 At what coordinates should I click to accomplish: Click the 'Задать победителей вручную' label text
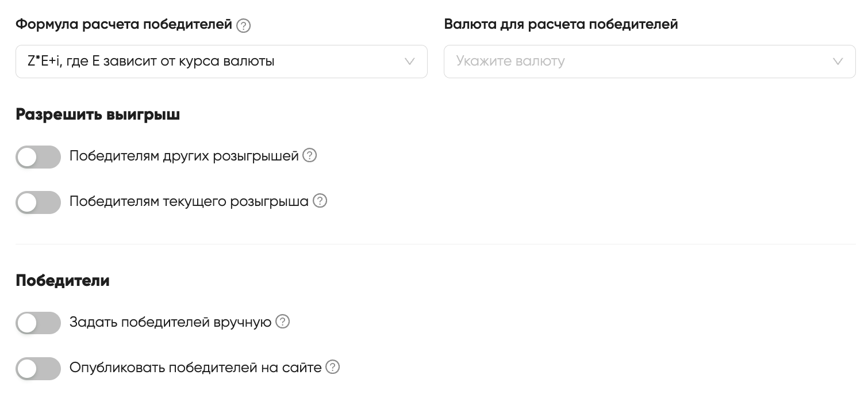(x=170, y=322)
